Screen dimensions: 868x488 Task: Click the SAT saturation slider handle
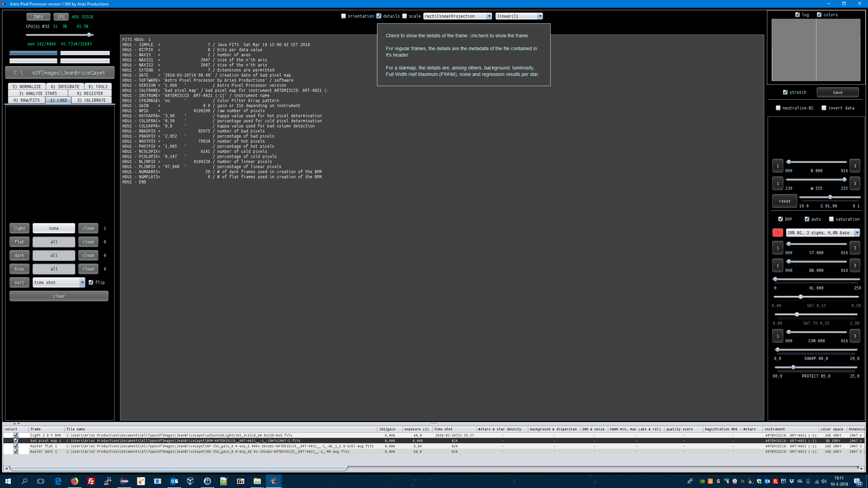coord(801,297)
